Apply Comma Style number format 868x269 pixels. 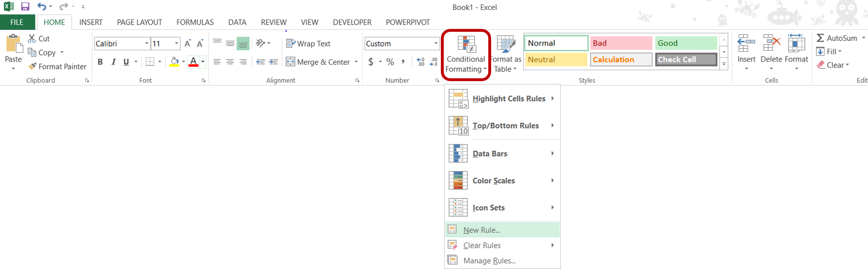point(403,62)
